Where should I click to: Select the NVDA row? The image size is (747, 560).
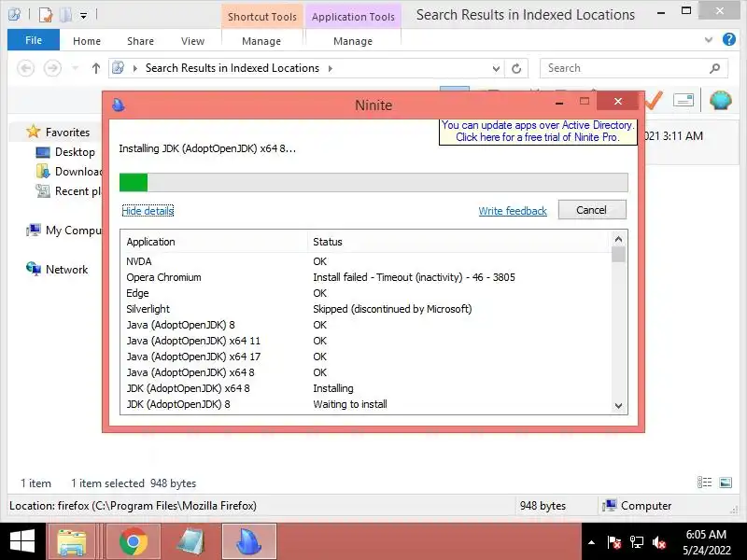tap(365, 261)
